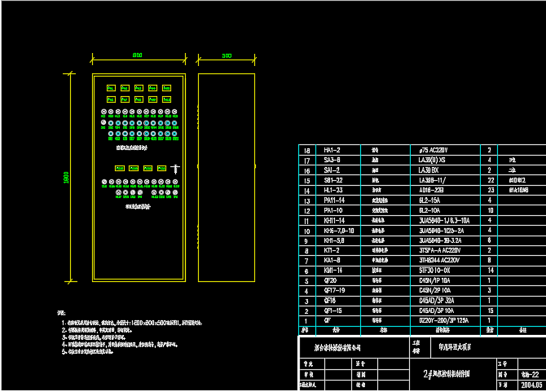Click the first indicator lamp in the top row
The image size is (546, 392).
click(x=104, y=112)
